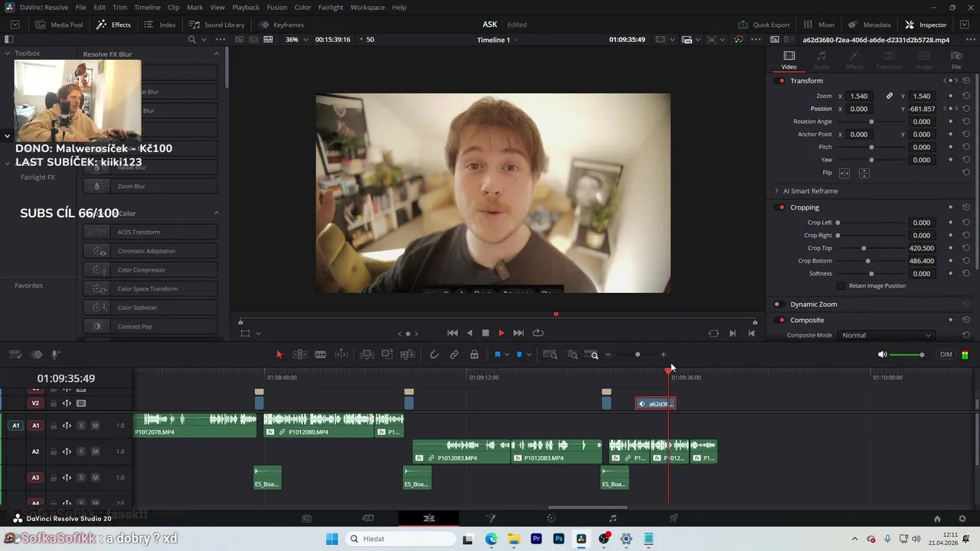Collapse the Toolbox tree
Image resolution: width=980 pixels, height=551 pixels.
pos(7,54)
